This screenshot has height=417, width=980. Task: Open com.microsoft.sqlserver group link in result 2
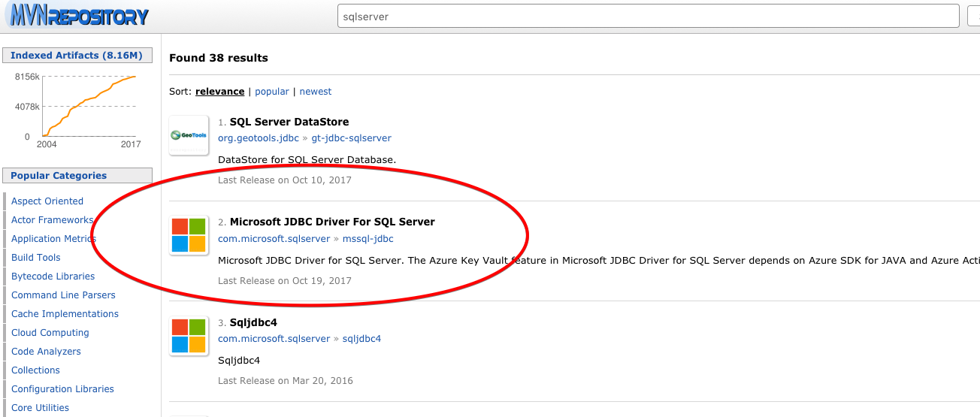click(x=274, y=239)
